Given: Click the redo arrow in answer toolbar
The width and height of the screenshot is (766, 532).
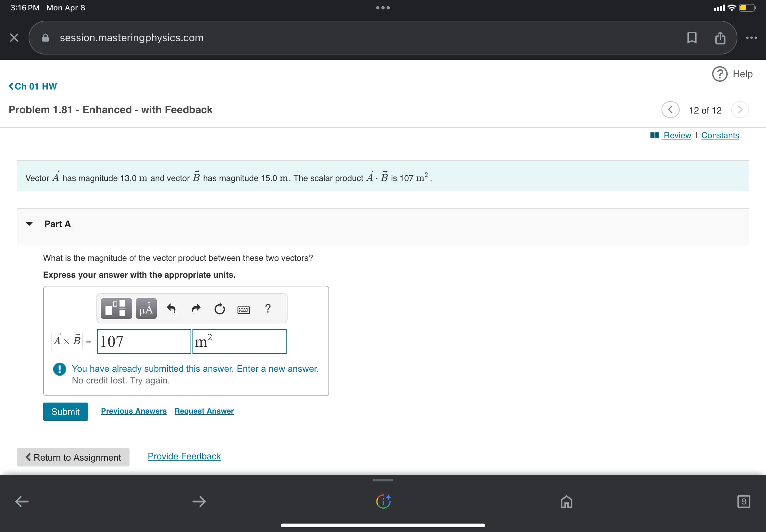Looking at the screenshot, I should [196, 309].
